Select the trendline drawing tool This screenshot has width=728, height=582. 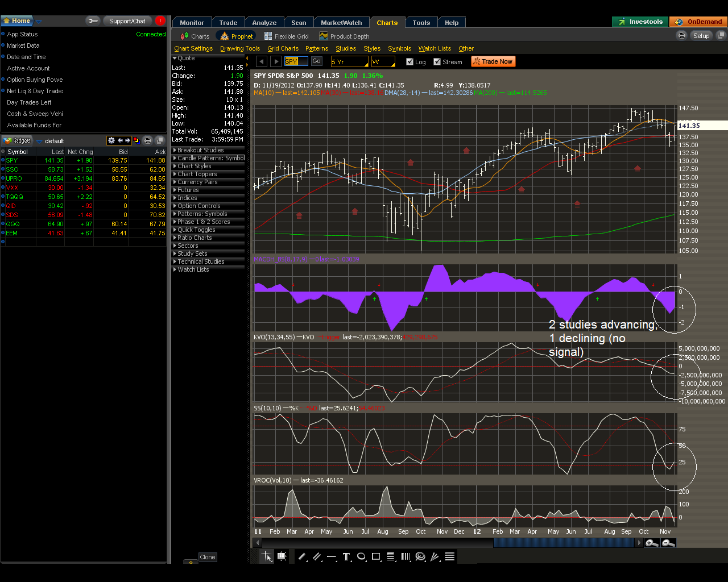[x=301, y=556]
